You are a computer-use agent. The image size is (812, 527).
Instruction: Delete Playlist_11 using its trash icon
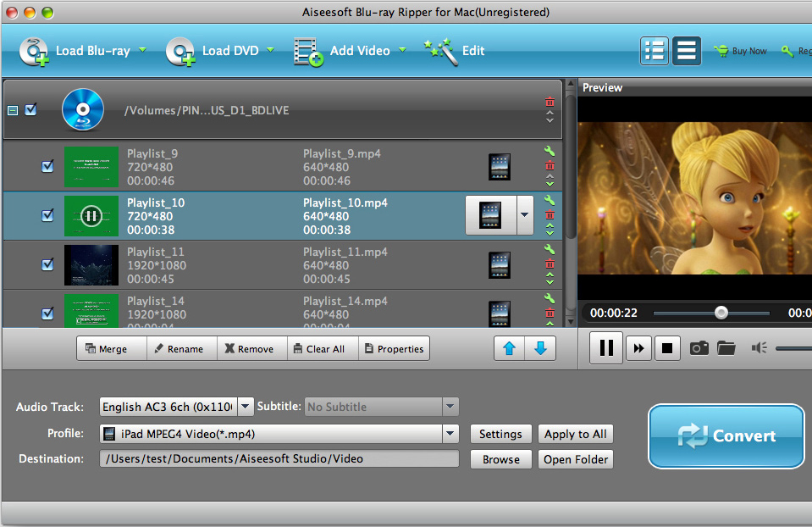(550, 263)
